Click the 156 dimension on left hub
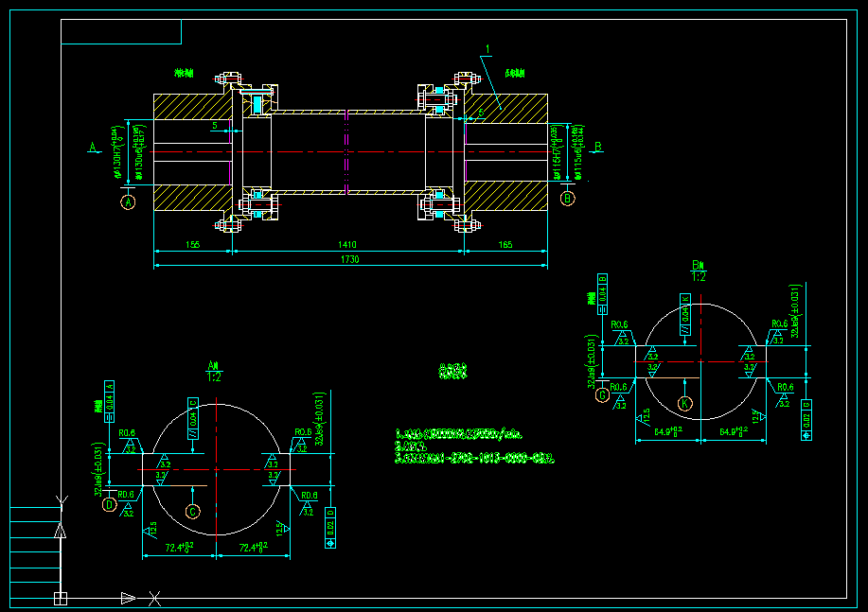The image size is (868, 612). pos(193,245)
